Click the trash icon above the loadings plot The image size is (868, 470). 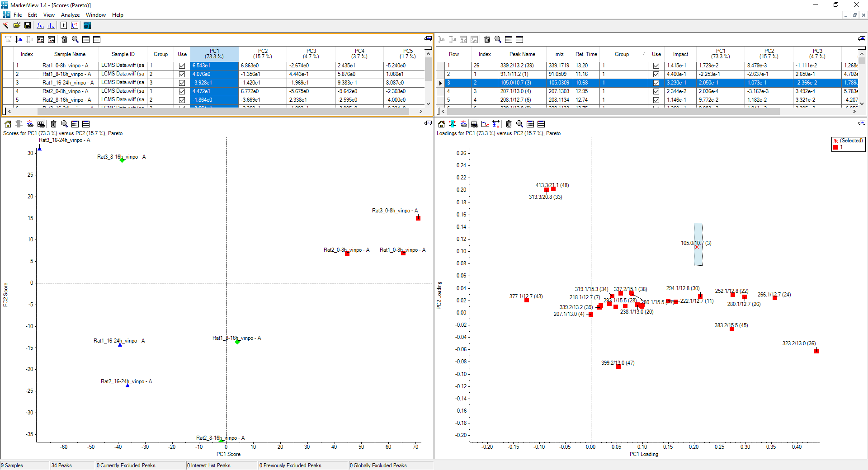click(509, 124)
